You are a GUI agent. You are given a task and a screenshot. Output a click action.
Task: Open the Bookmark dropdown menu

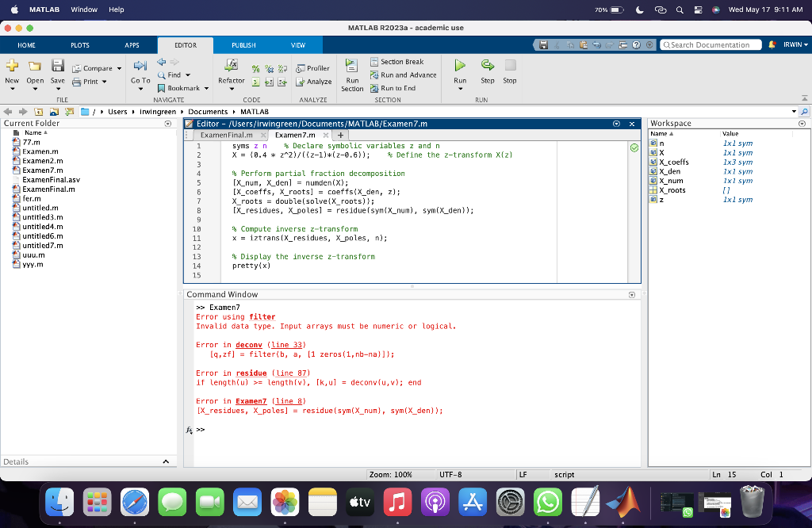[206, 88]
